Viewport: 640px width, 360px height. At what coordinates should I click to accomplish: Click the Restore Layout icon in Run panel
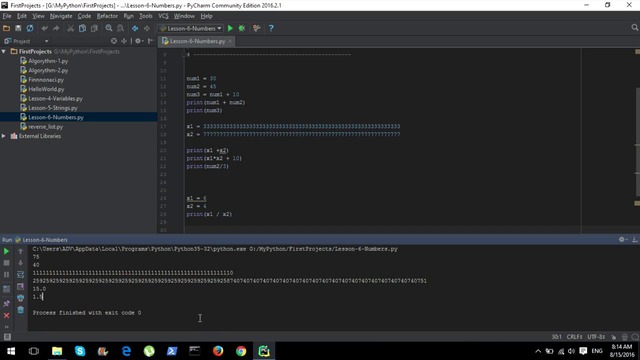tap(6, 289)
